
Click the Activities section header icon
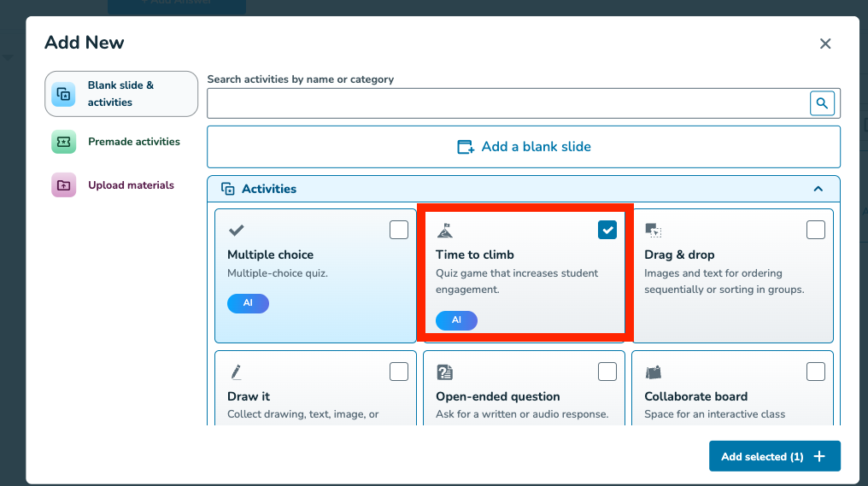pyautogui.click(x=227, y=189)
